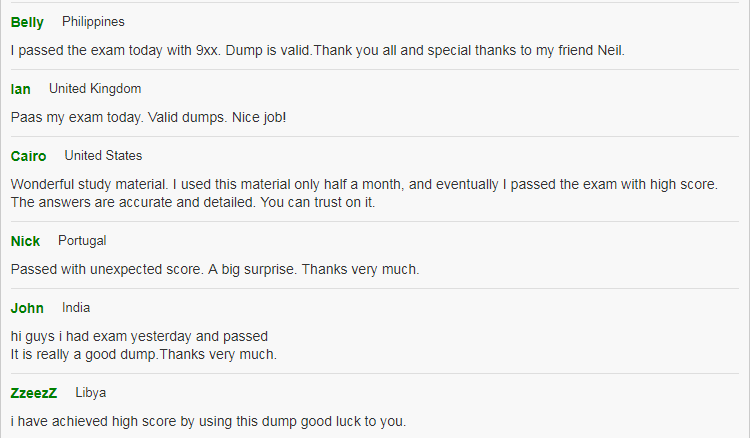The image size is (751, 438).
Task: Click the reviewer name Nick
Action: pos(25,241)
